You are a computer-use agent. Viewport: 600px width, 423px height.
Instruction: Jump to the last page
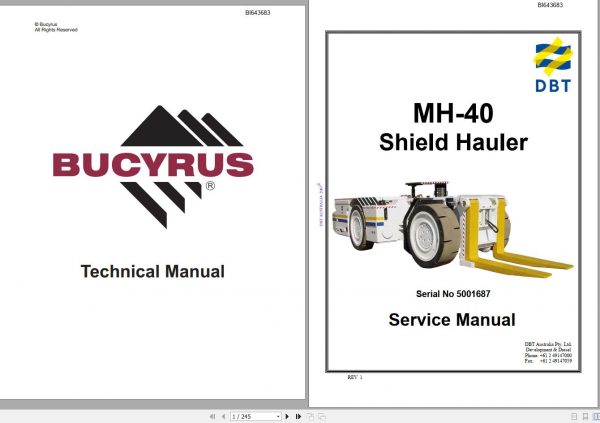click(x=298, y=416)
